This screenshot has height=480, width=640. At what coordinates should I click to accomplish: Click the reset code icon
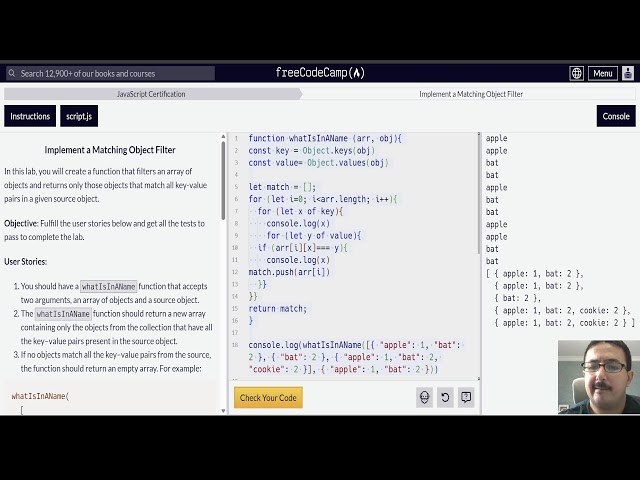click(x=445, y=397)
